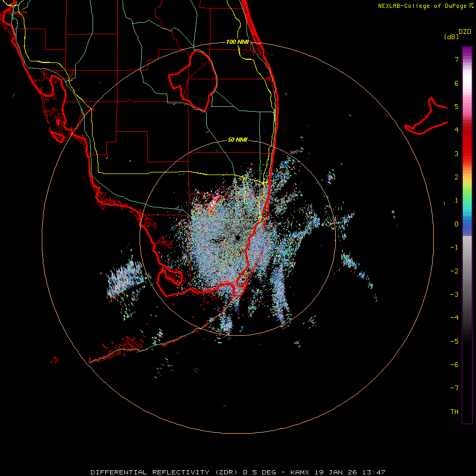The image size is (476, 476).
Task: Click the 4 value on color scale
Action: click(456, 130)
